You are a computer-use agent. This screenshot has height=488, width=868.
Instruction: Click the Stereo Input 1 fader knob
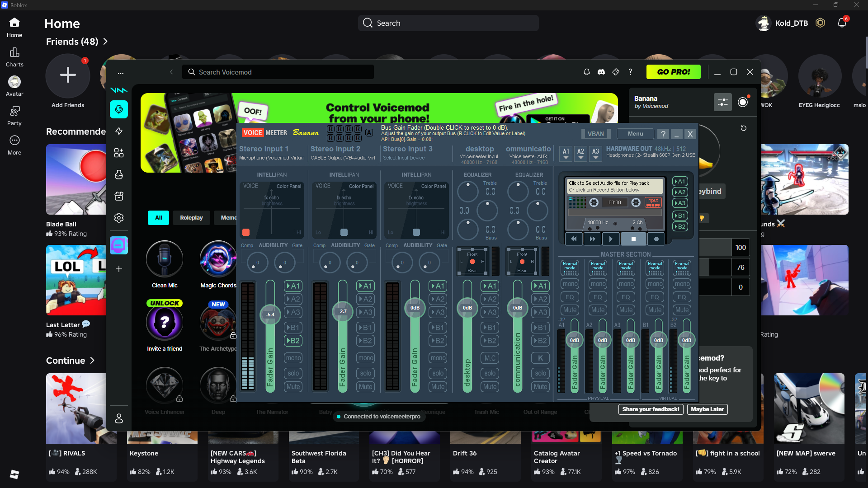(x=270, y=314)
